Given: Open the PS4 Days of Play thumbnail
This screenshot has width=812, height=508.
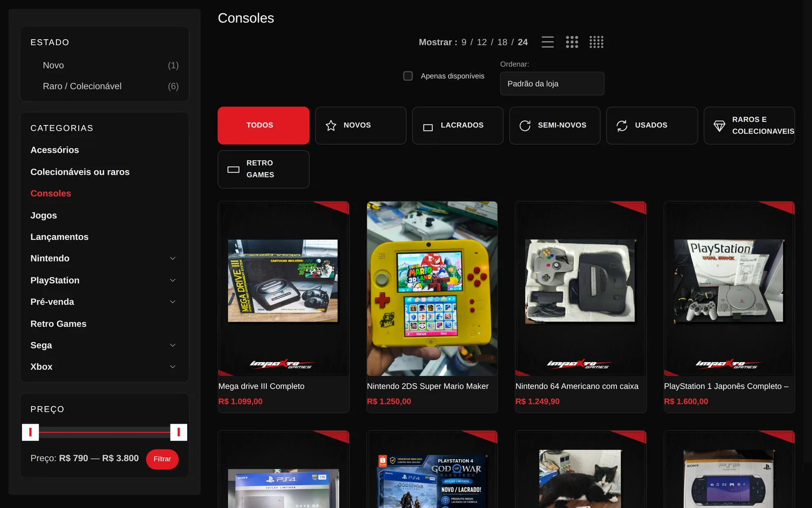Looking at the screenshot, I should coord(283,469).
